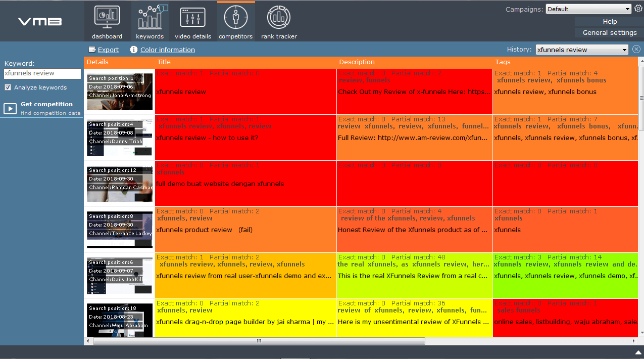
Task: Click the horizontal scrollbar right arrow
Action: tap(633, 341)
